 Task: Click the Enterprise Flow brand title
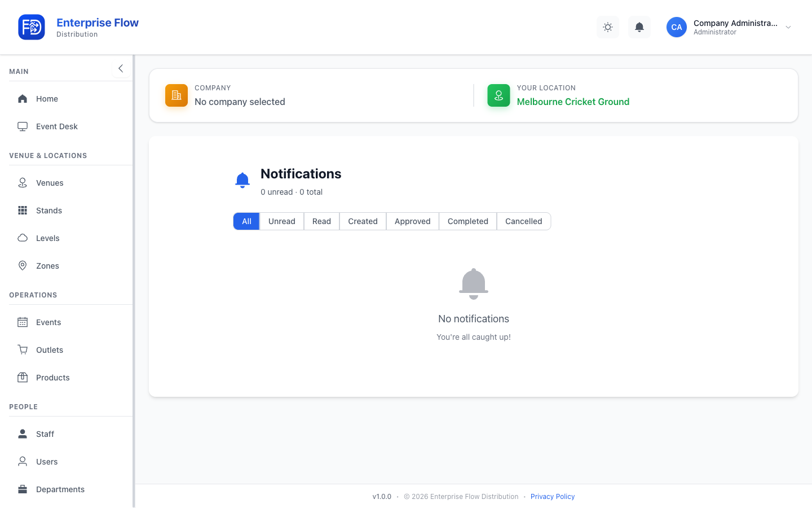[x=98, y=23]
